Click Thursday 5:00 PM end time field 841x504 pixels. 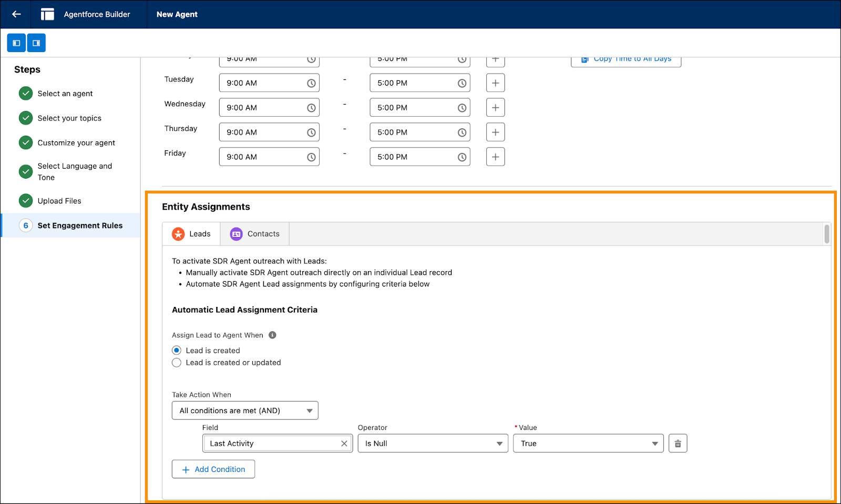[x=420, y=132]
